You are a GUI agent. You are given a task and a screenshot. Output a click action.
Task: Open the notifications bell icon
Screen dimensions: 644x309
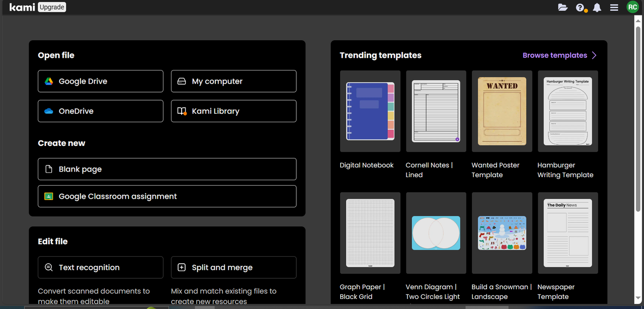pyautogui.click(x=597, y=8)
